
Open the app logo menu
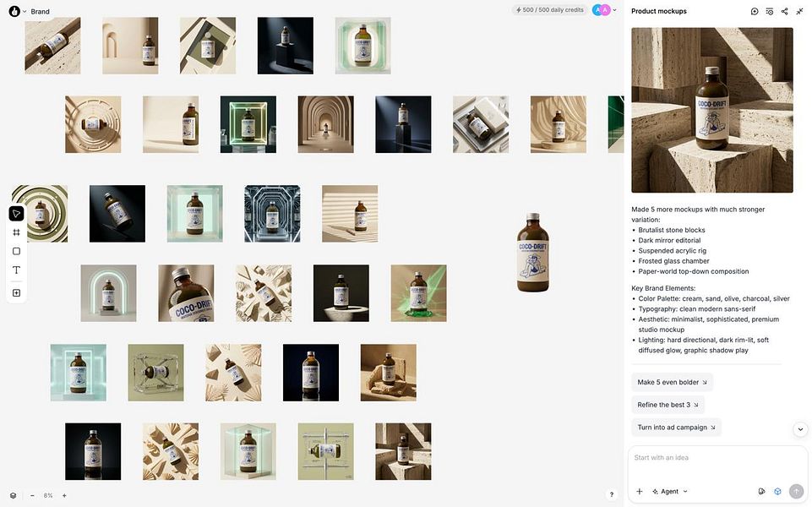[14, 11]
